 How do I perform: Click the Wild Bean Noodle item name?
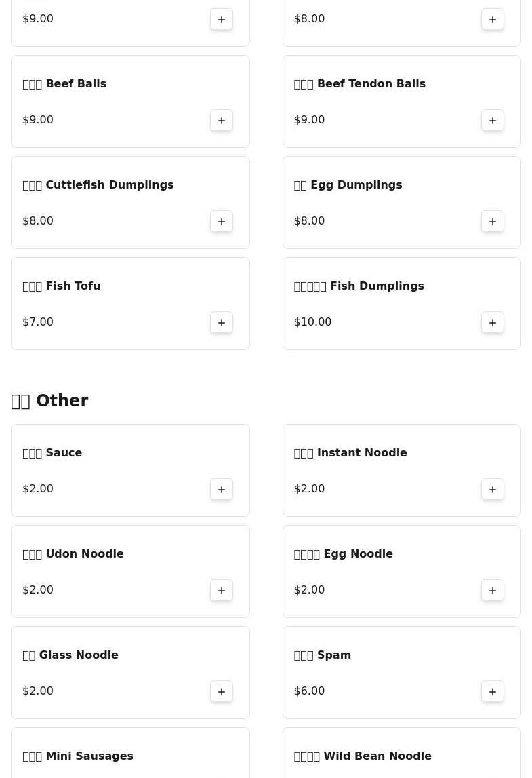point(363,756)
